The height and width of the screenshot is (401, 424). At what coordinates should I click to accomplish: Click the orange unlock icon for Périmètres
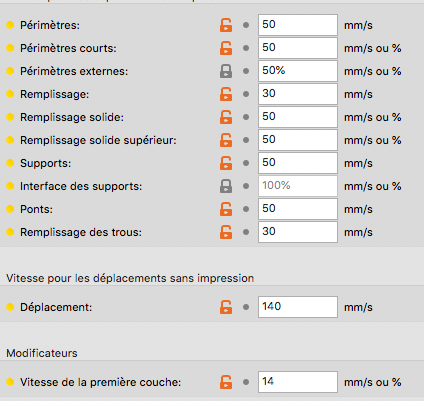point(226,25)
